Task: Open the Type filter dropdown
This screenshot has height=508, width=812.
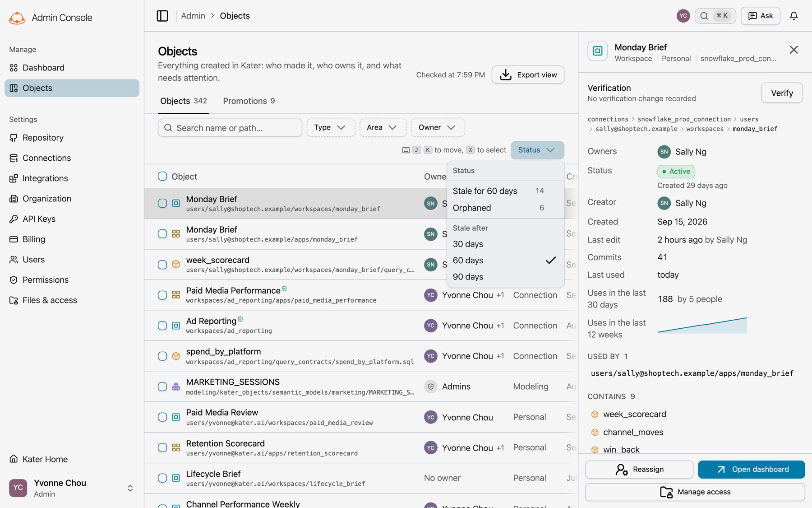Action: point(331,128)
